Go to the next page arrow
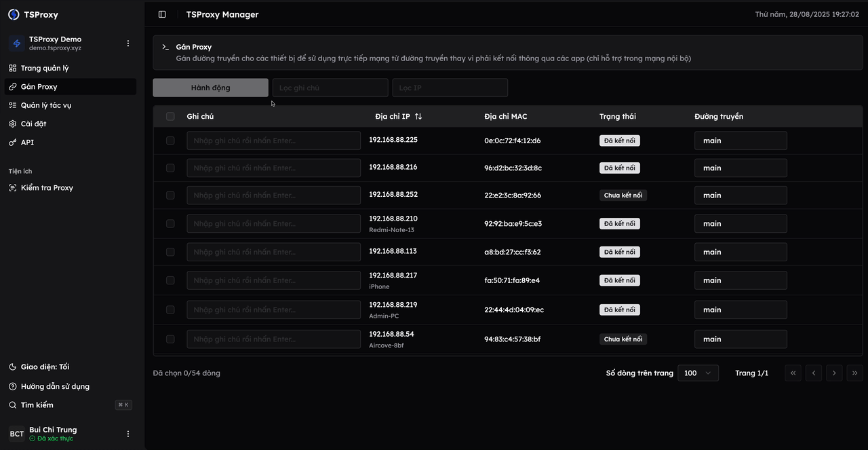Viewport: 868px width, 450px height. point(835,373)
